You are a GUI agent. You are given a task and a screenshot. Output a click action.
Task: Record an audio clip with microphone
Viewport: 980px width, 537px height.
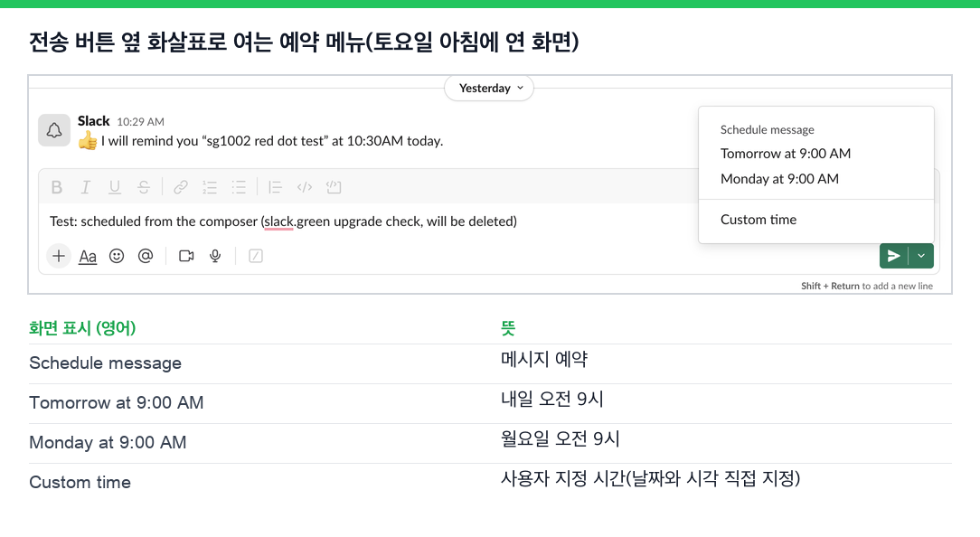tap(215, 256)
